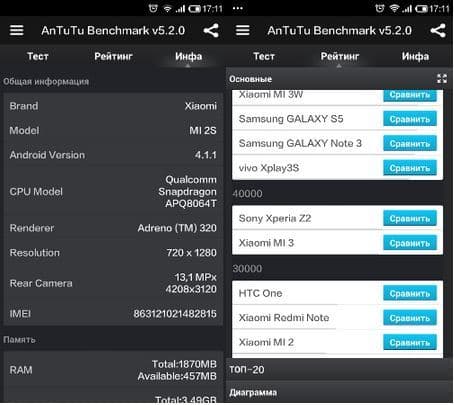This screenshot has width=454, height=405.
Task: Tap share icon on left screen
Action: pos(211,30)
